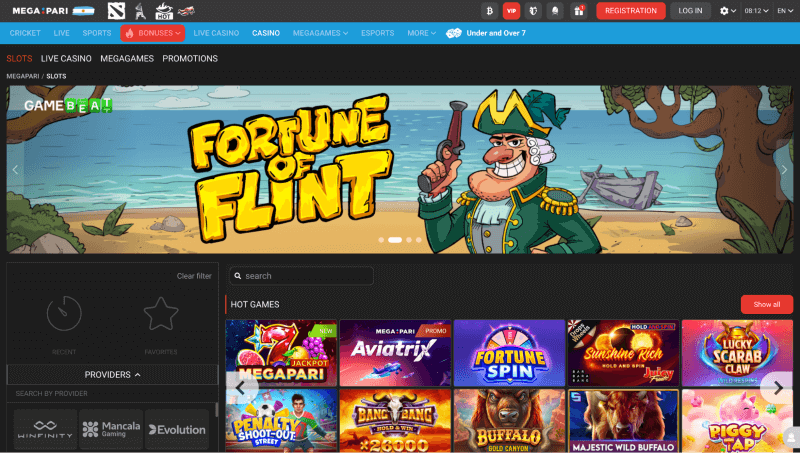Open Piggy Tap game tile
This screenshot has width=800, height=453.
[x=737, y=421]
